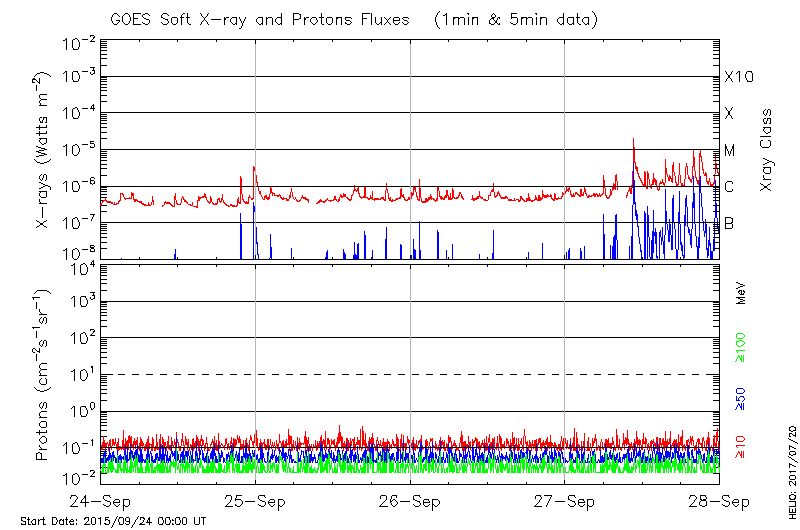The height and width of the screenshot is (530, 800).
Task: Click the 10^4 tick label on the proton axis
Action: point(80,266)
